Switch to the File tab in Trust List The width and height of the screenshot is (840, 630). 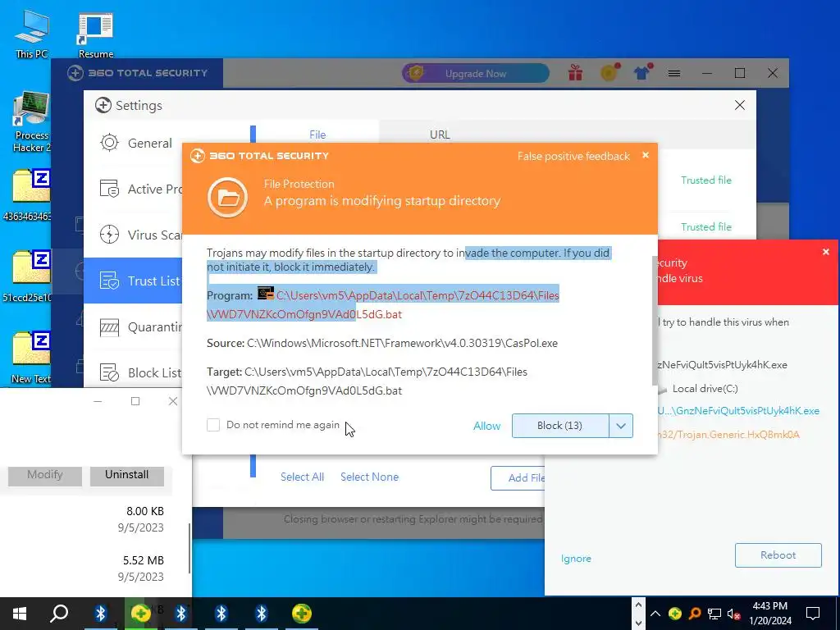click(x=317, y=135)
